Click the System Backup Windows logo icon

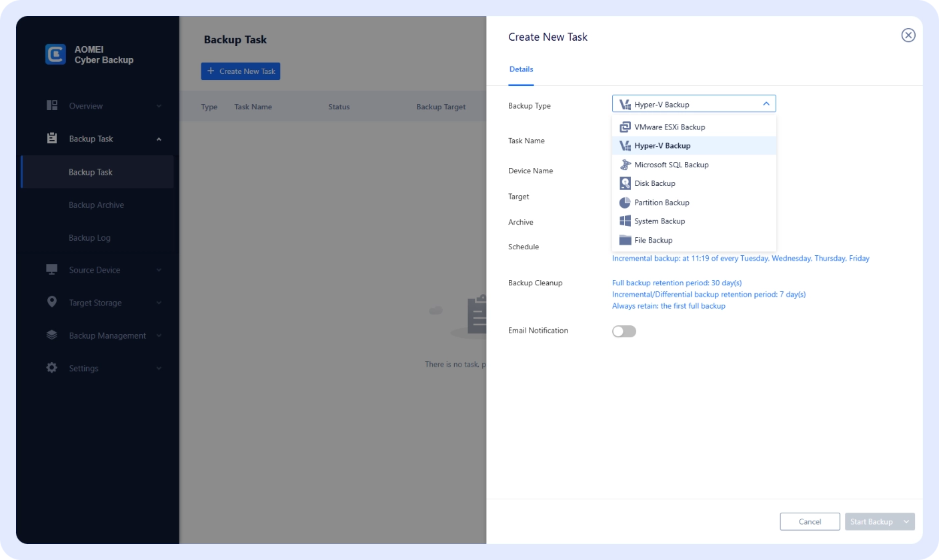625,221
